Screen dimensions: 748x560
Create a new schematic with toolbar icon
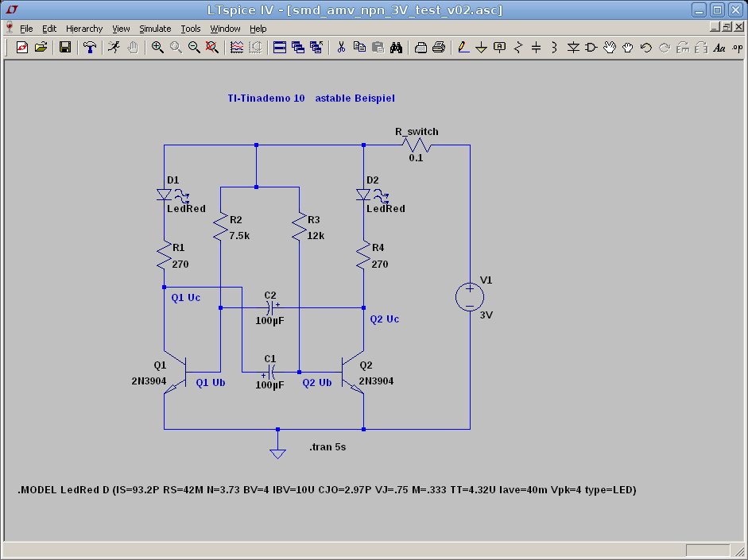22,47
